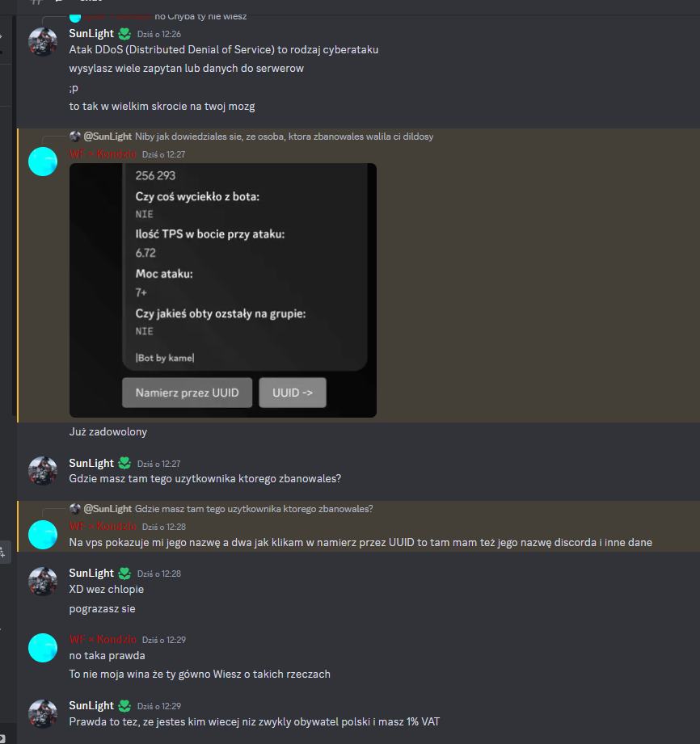Open the WF × Kondzio username at 12:27
This screenshot has height=744, width=700.
103,153
